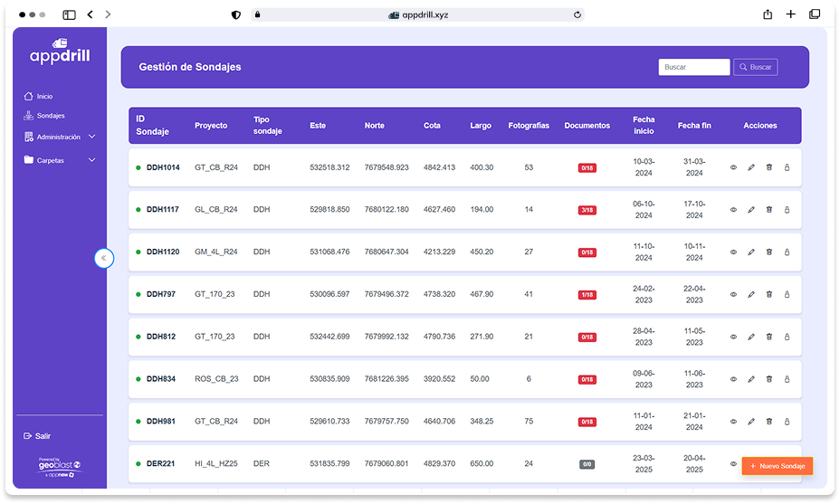
Task: Expand the Carpetas section in sidebar
Action: (60, 160)
